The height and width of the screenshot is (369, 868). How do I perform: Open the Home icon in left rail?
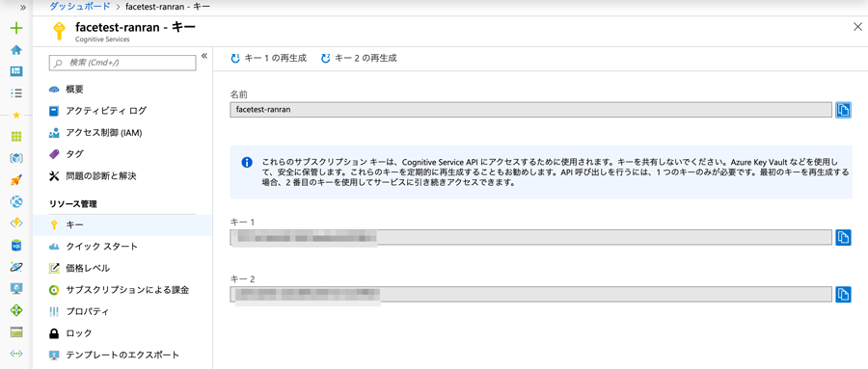(16, 50)
